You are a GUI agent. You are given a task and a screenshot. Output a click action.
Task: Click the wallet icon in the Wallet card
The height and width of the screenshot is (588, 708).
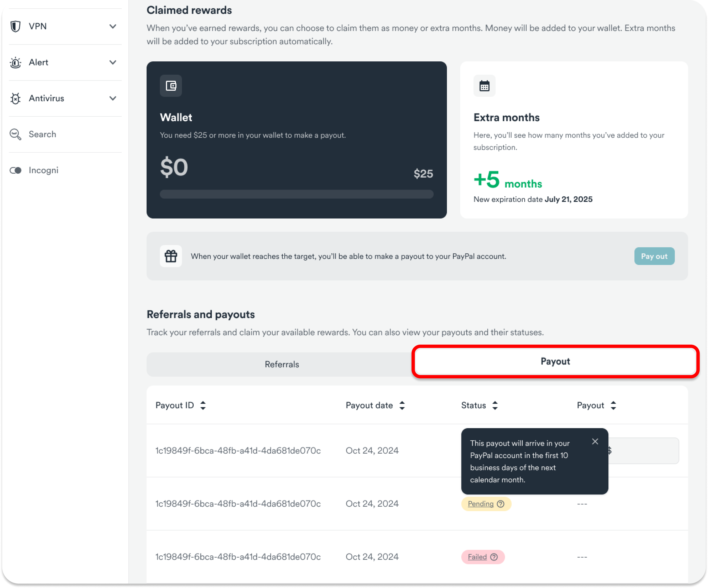click(x=171, y=86)
